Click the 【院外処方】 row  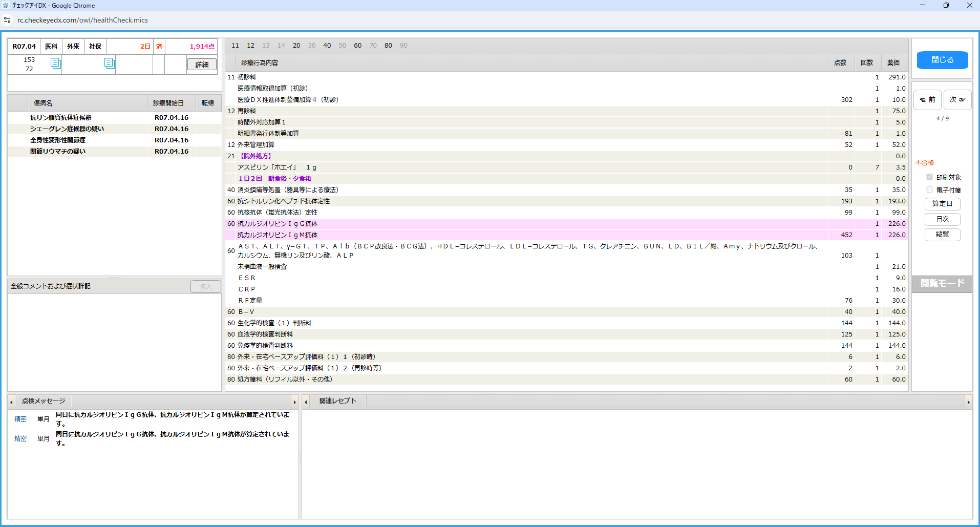[567, 156]
